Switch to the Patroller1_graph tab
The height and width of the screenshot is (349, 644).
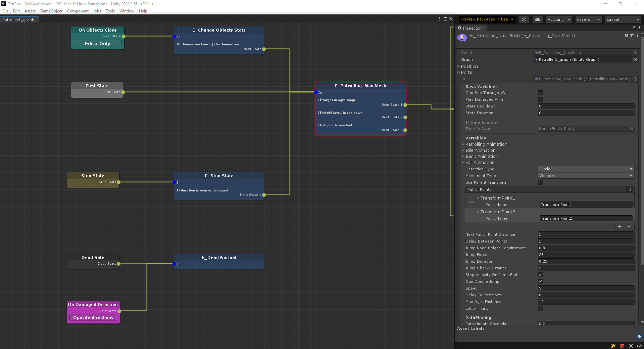point(18,20)
